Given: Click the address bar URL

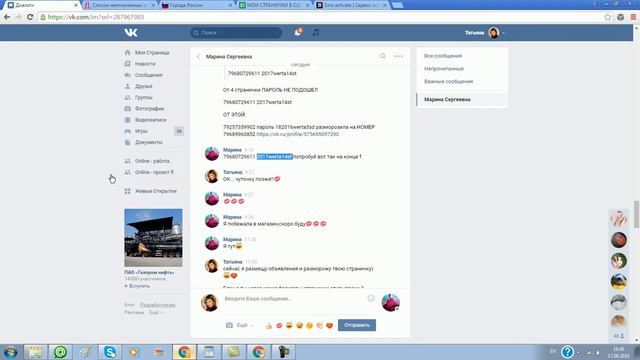Looking at the screenshot, I should (96, 17).
